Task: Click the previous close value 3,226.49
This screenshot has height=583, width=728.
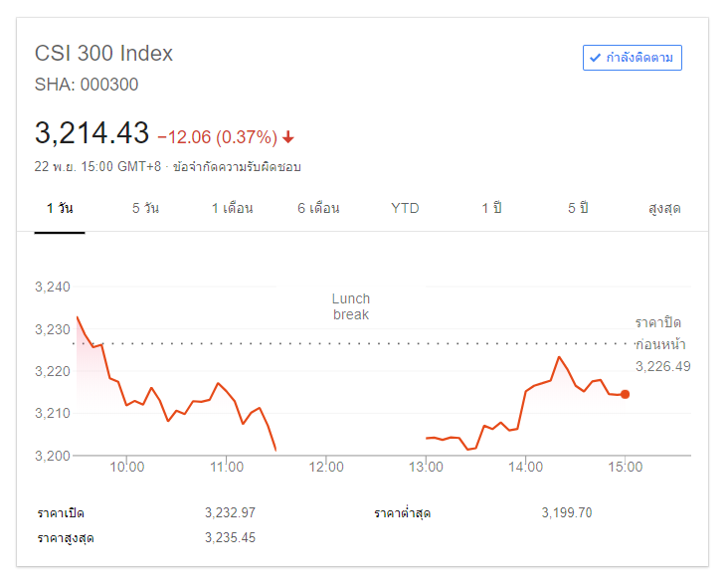Action: pos(662,366)
